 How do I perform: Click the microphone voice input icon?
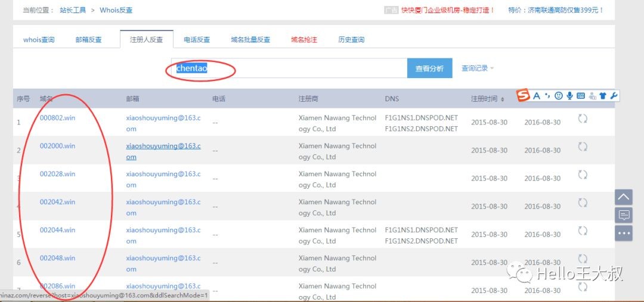click(x=569, y=95)
